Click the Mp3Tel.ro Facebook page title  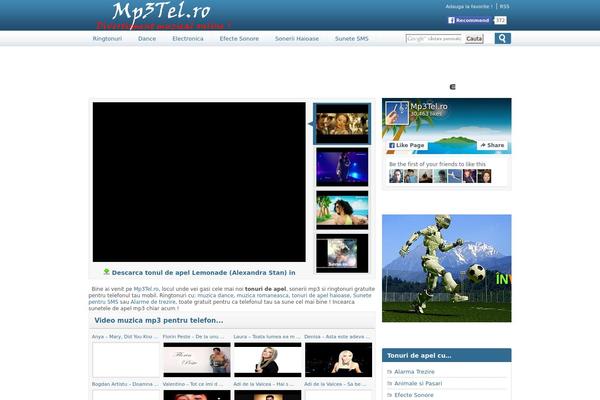[429, 106]
